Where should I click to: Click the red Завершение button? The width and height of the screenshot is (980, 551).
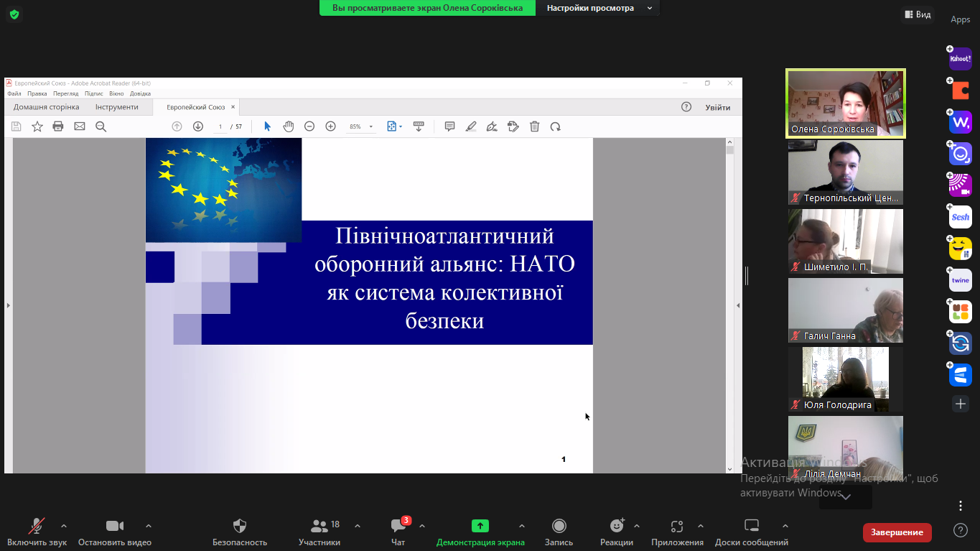point(897,532)
